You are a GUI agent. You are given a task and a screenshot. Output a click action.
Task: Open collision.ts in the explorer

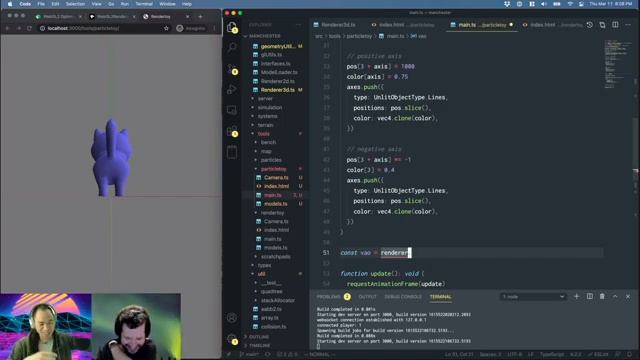click(x=273, y=327)
